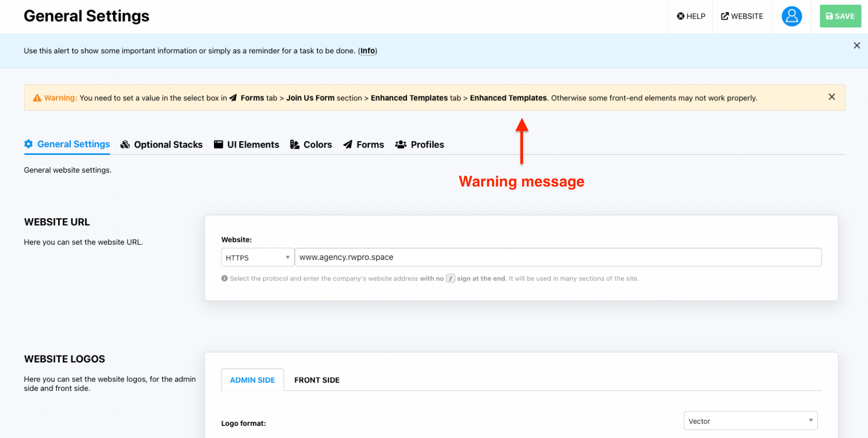Close the blue info alert bar

point(856,46)
